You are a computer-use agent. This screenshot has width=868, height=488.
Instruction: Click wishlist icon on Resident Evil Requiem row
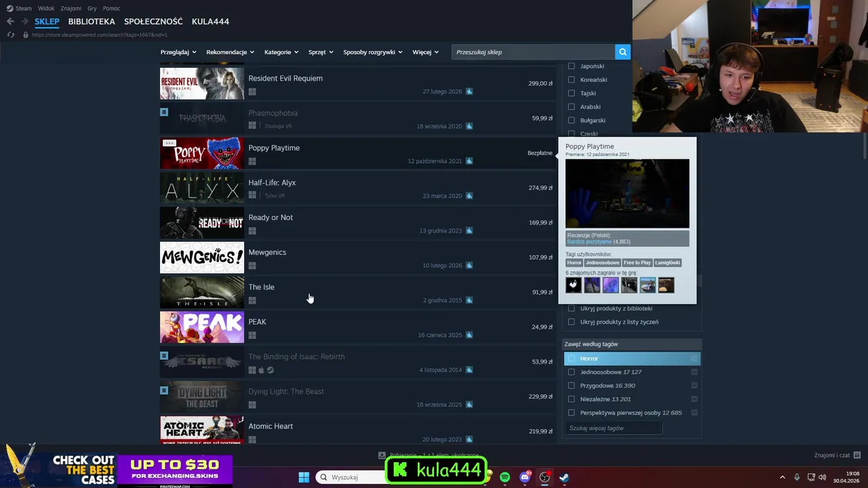click(x=469, y=91)
